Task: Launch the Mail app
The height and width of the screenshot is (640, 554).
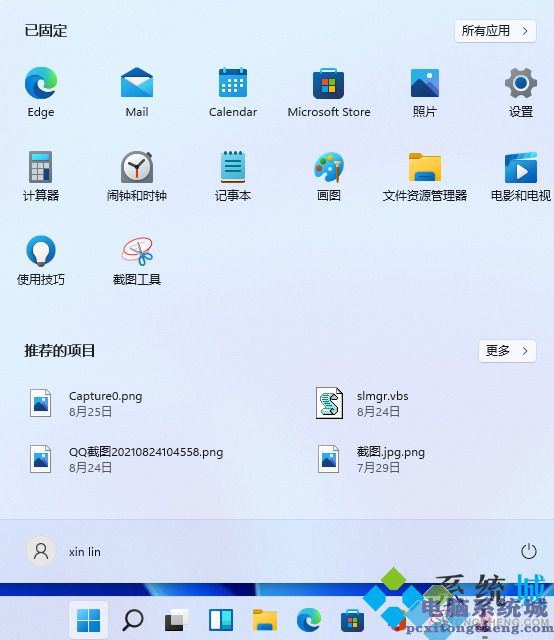Action: 137,92
